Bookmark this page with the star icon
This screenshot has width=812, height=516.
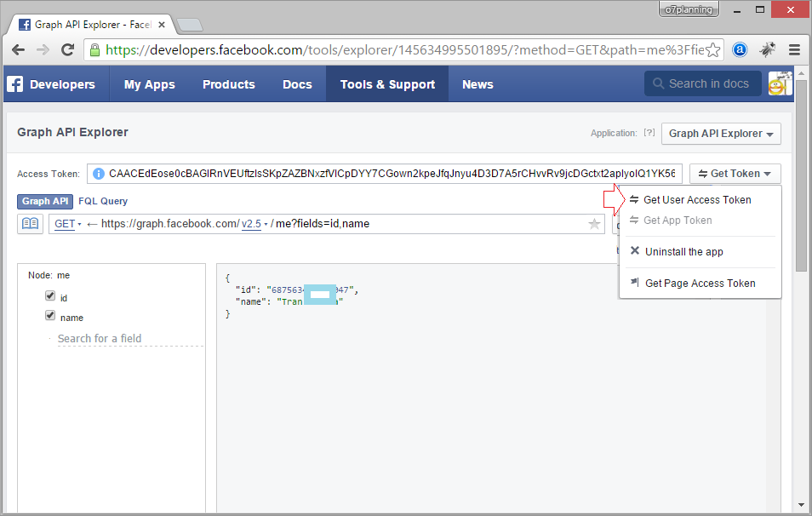[x=713, y=49]
